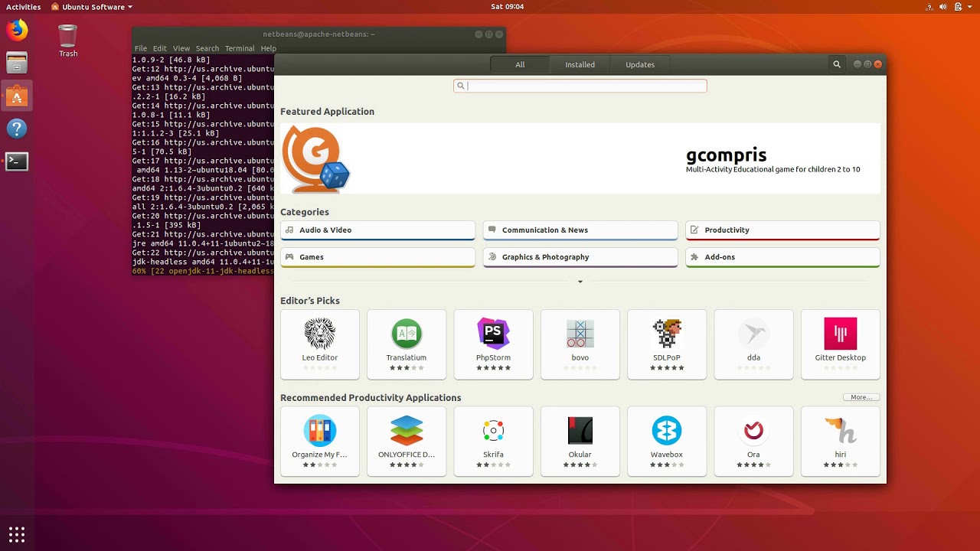The height and width of the screenshot is (551, 980).
Task: Click the More... button for productivity apps
Action: coord(861,397)
